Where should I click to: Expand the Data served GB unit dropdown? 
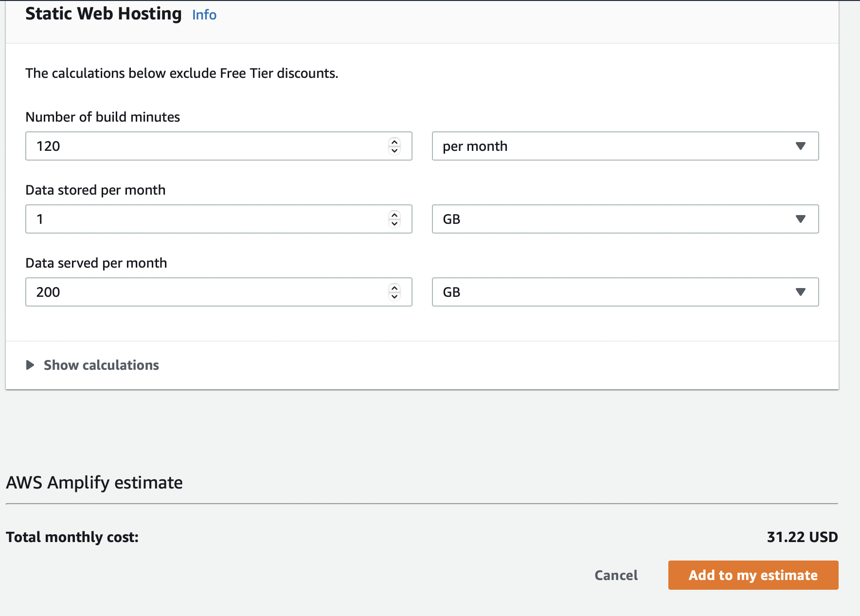click(625, 292)
